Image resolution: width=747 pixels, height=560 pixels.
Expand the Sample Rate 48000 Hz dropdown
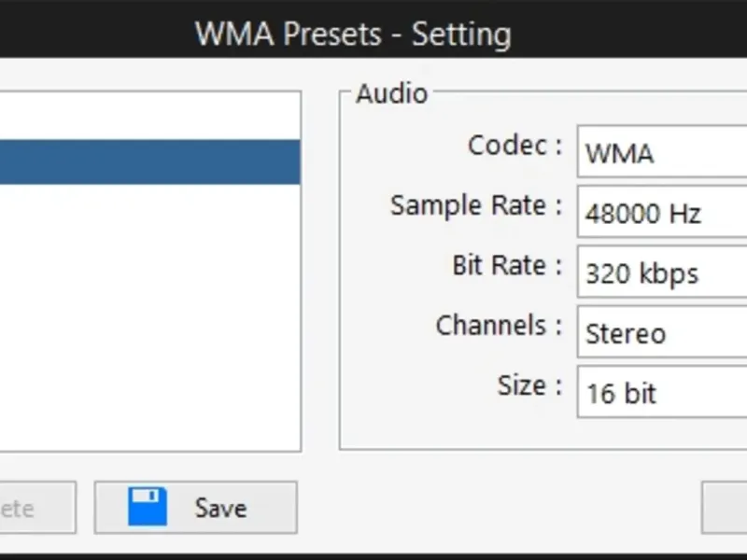[661, 214]
